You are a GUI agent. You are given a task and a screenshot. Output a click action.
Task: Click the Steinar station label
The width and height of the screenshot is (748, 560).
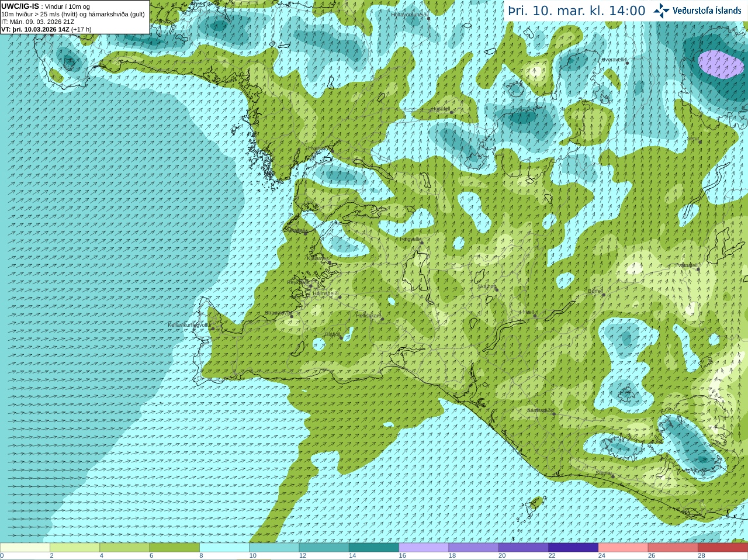604,473
